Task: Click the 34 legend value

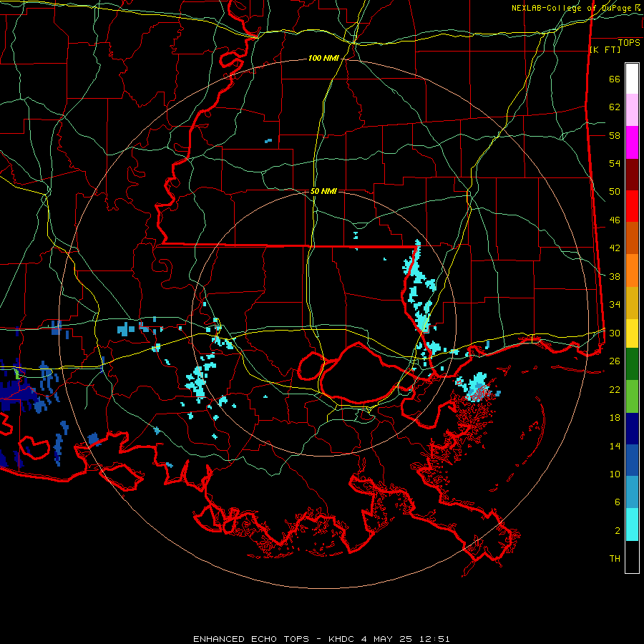Action: (615, 304)
